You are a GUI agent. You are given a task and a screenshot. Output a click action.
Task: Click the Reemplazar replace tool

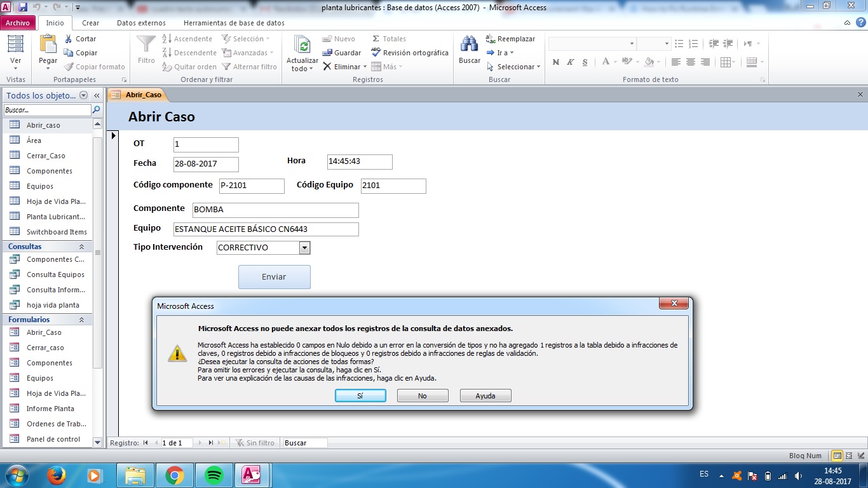point(510,39)
